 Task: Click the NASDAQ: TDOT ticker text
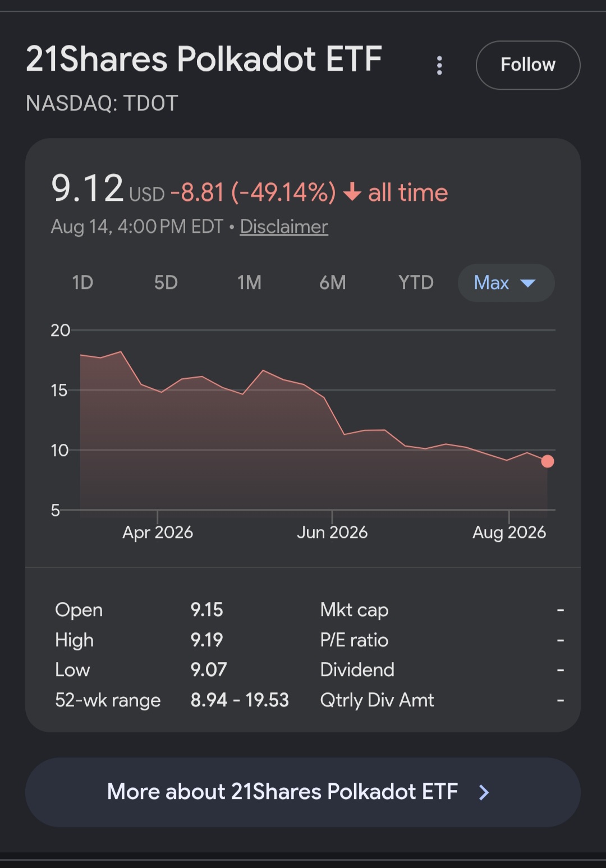[x=102, y=103]
